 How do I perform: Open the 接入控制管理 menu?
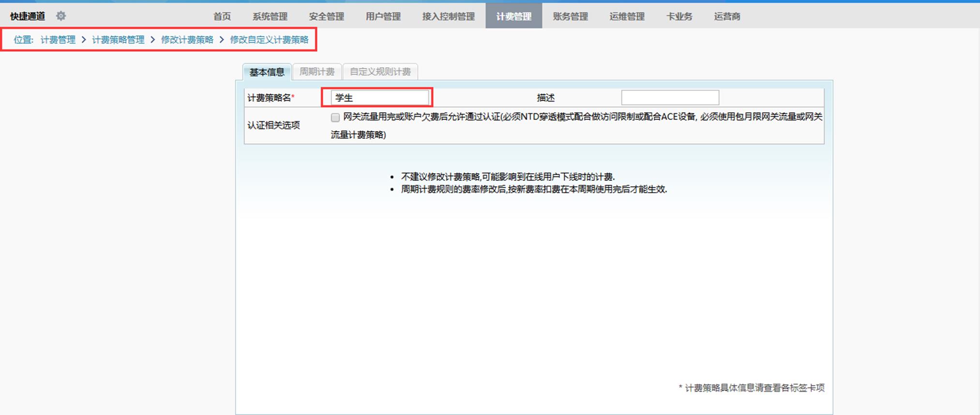click(x=448, y=16)
